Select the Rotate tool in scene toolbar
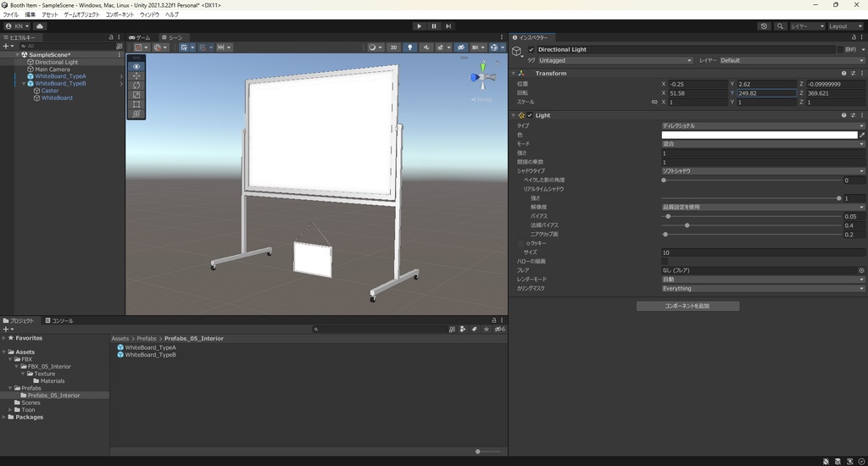The image size is (868, 466). pos(136,86)
